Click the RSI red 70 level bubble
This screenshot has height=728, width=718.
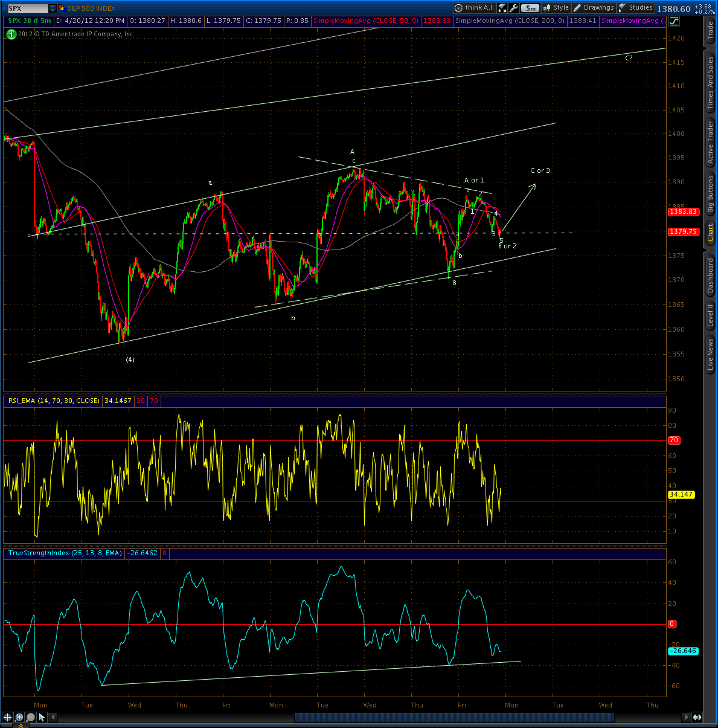pos(674,440)
